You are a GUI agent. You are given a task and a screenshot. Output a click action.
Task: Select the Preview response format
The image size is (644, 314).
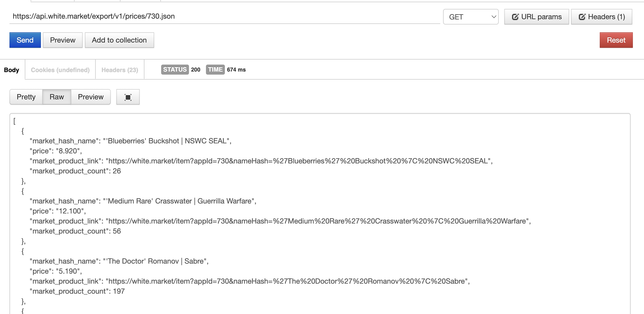tap(91, 97)
